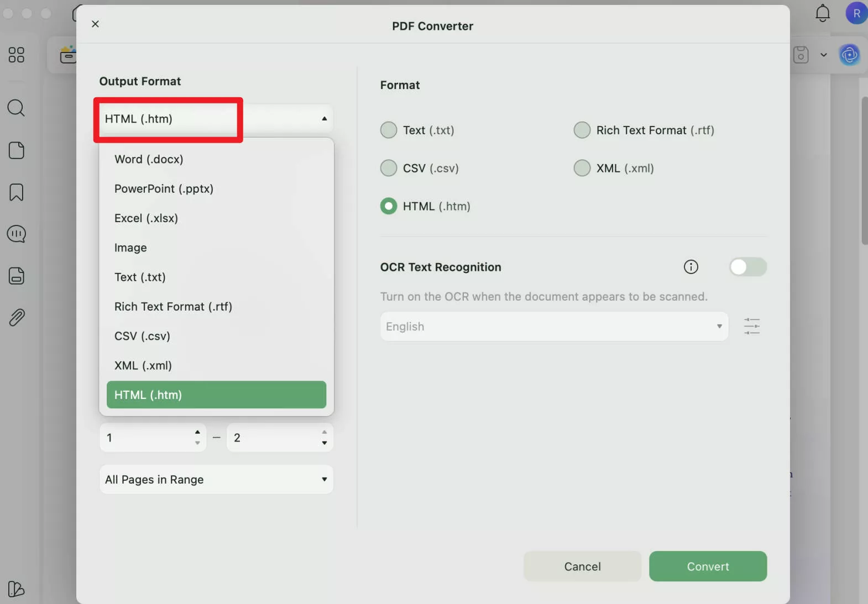
Task: Select Rich Text Format (.rtf) radio button
Action: coord(582,130)
